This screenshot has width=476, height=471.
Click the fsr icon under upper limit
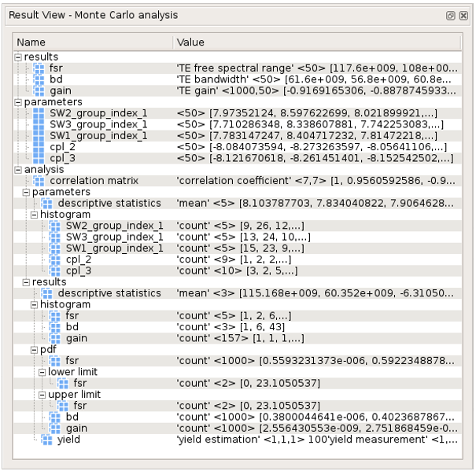[x=63, y=406]
